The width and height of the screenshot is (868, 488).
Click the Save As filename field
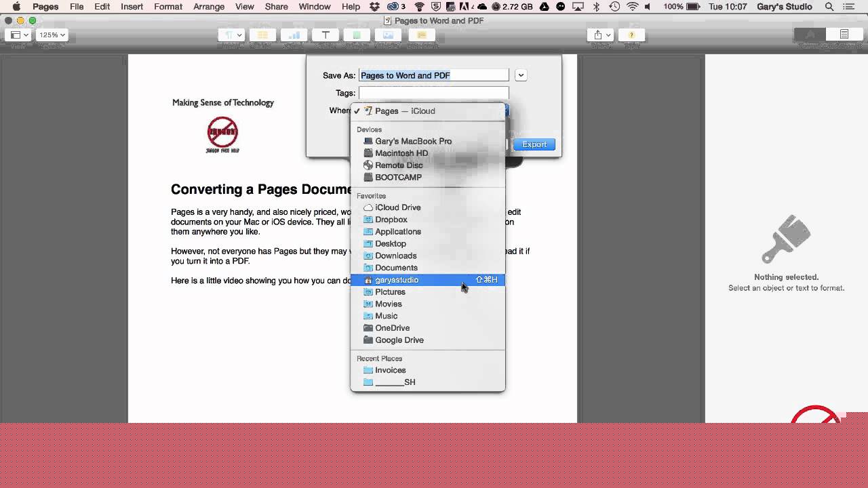433,75
